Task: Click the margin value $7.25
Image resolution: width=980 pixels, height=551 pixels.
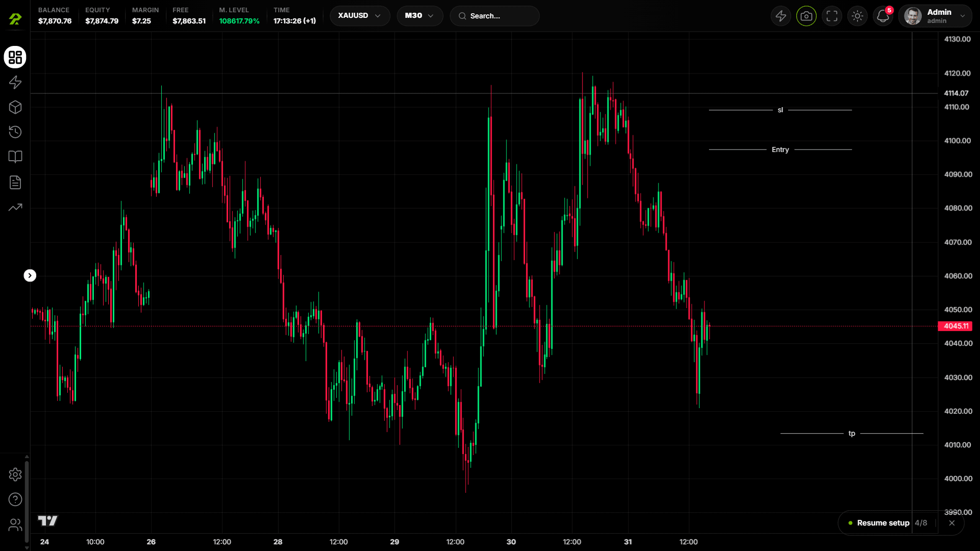Action: point(141,21)
